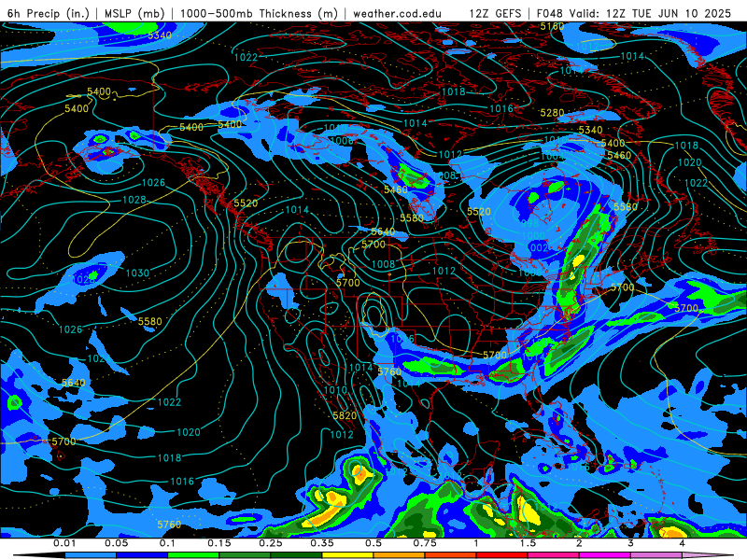Click the '4' legend value
Screen dimensions: 747x560
click(x=683, y=543)
